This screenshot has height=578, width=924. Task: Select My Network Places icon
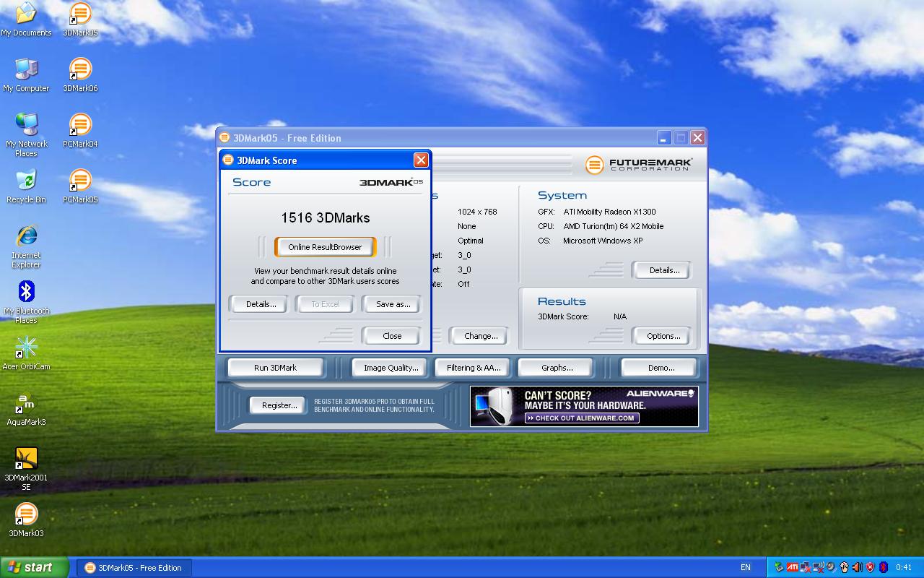pos(26,135)
